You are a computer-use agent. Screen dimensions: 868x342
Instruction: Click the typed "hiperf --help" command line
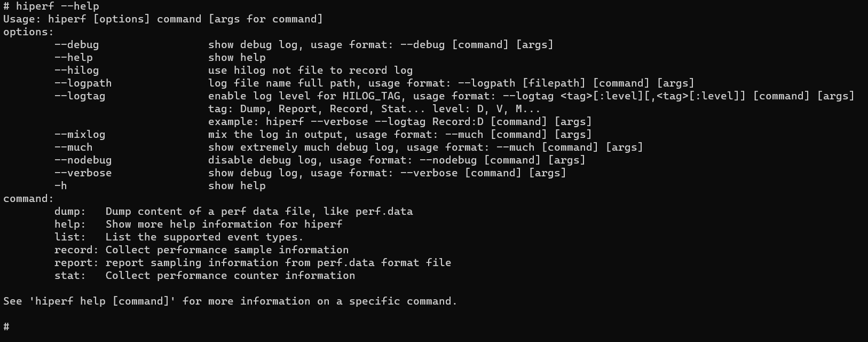pyautogui.click(x=57, y=6)
